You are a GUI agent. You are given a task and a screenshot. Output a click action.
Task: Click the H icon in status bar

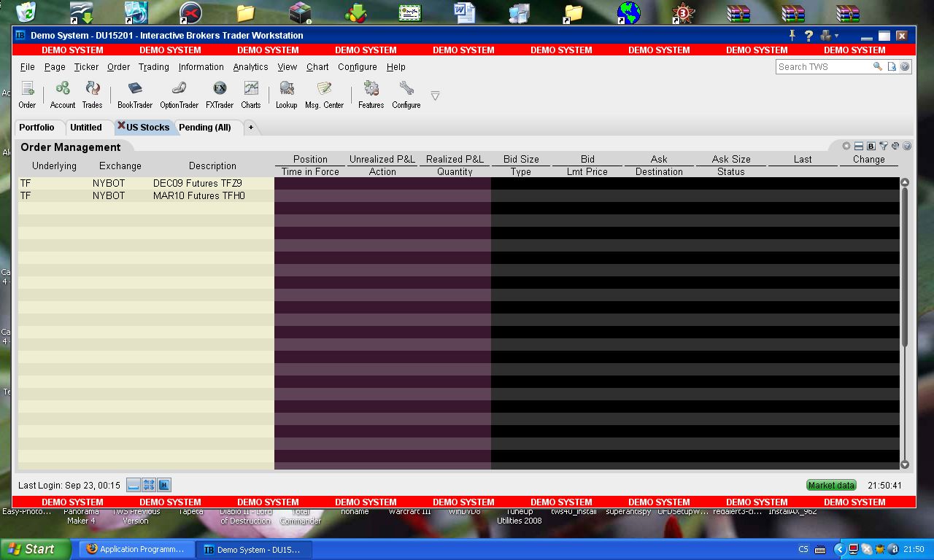tap(164, 485)
